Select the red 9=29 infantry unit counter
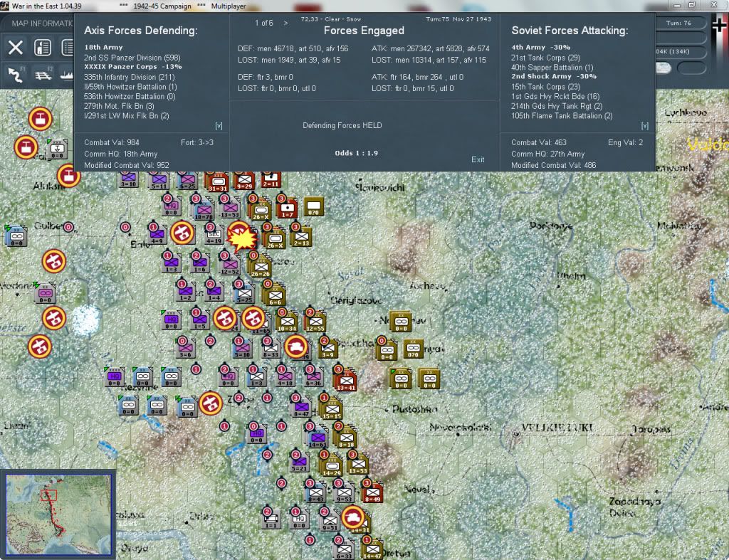This screenshot has height=560, width=729. (x=245, y=181)
